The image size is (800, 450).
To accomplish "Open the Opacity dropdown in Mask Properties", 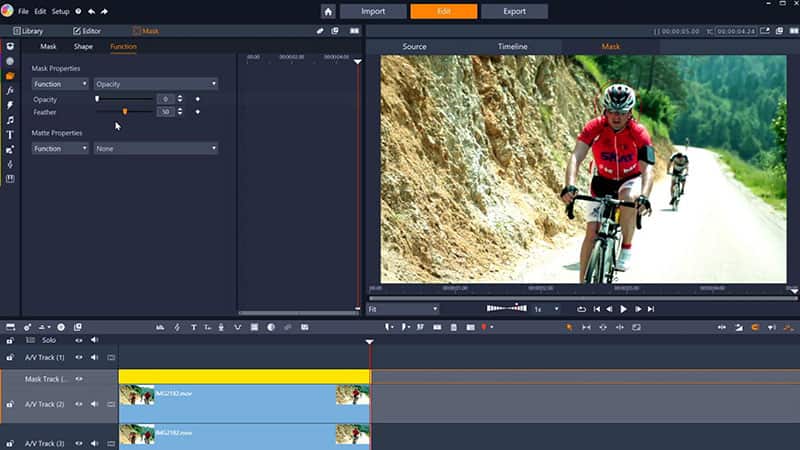I will click(156, 84).
